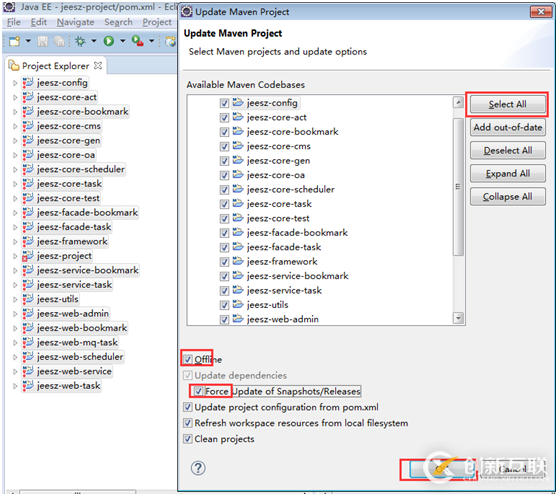Viewport: 558px width, 496px height.
Task: Click the New wizard toolbar icon
Action: pos(14,41)
